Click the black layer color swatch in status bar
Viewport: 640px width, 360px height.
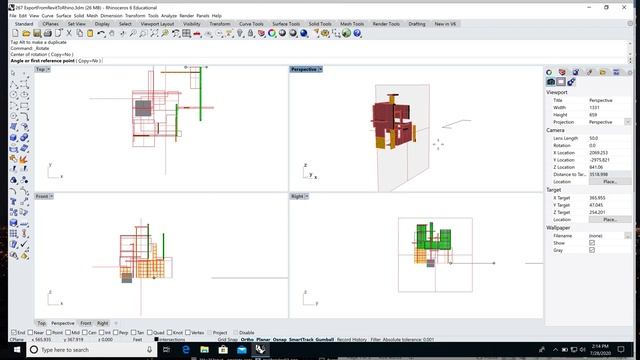156,340
